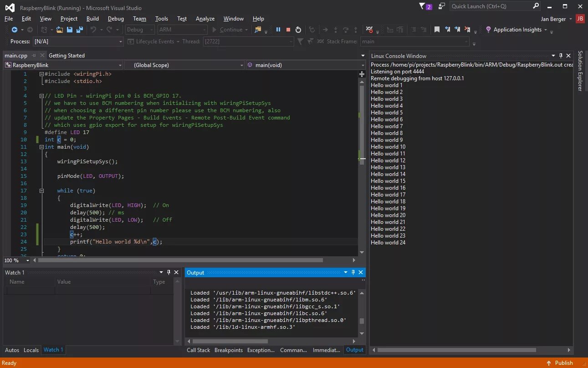This screenshot has height=368, width=588.
Task: Switch to the Locals panel
Action: pyautogui.click(x=31, y=350)
